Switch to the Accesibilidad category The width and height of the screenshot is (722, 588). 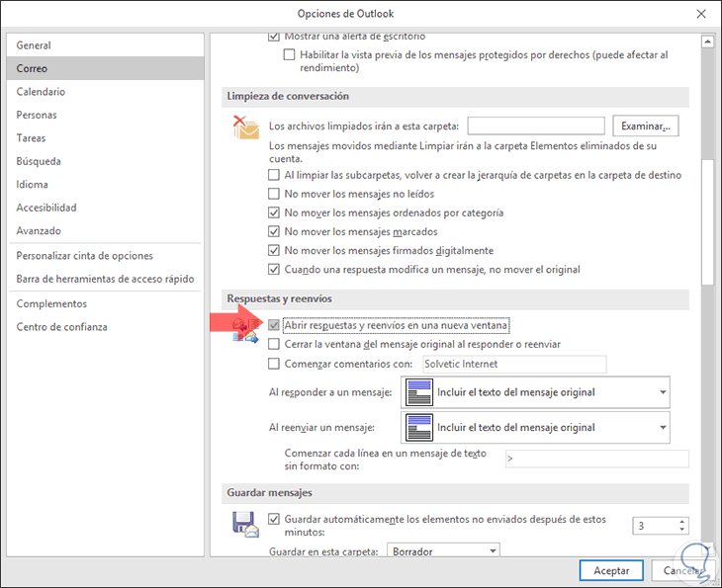click(106, 208)
